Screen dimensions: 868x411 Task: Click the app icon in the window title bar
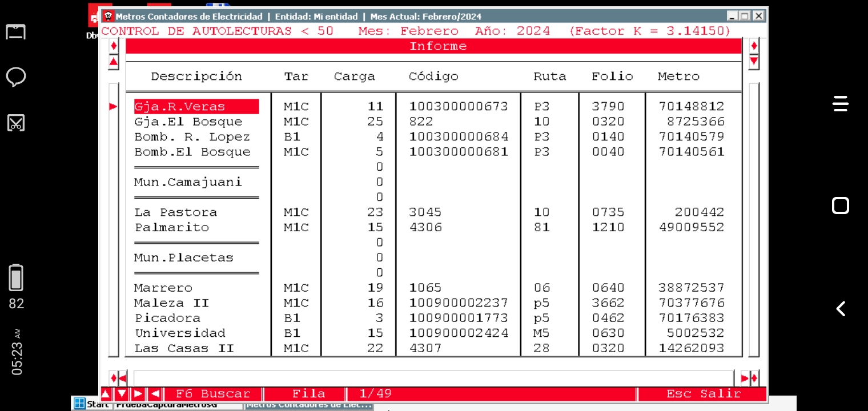(x=108, y=16)
